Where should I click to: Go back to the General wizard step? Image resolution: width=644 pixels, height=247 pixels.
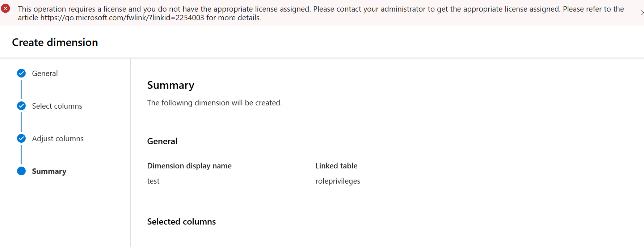pos(45,74)
